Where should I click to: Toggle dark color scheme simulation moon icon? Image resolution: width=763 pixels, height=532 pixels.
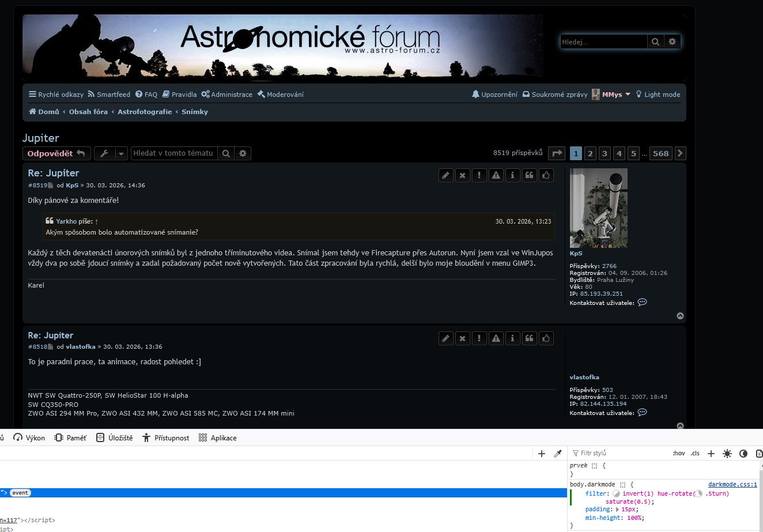point(743,454)
